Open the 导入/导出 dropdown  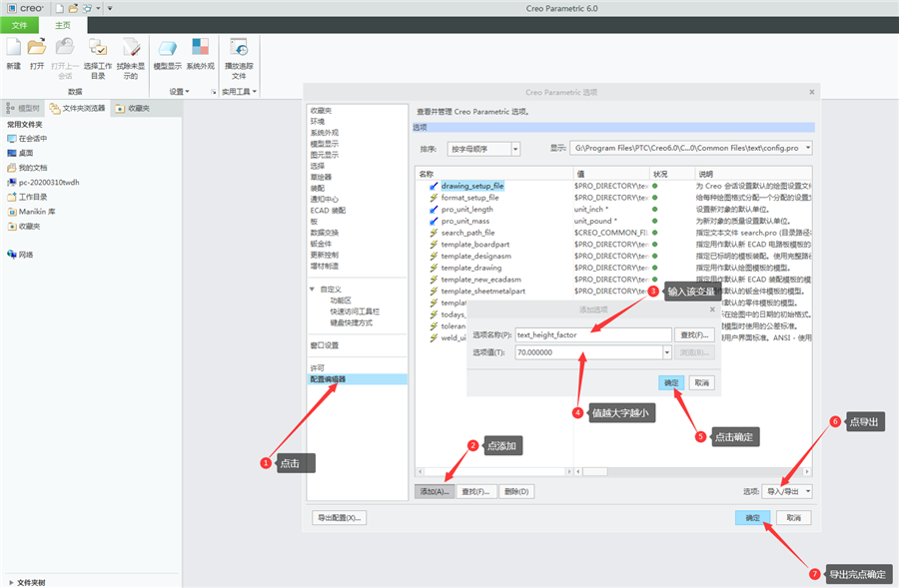(x=787, y=491)
